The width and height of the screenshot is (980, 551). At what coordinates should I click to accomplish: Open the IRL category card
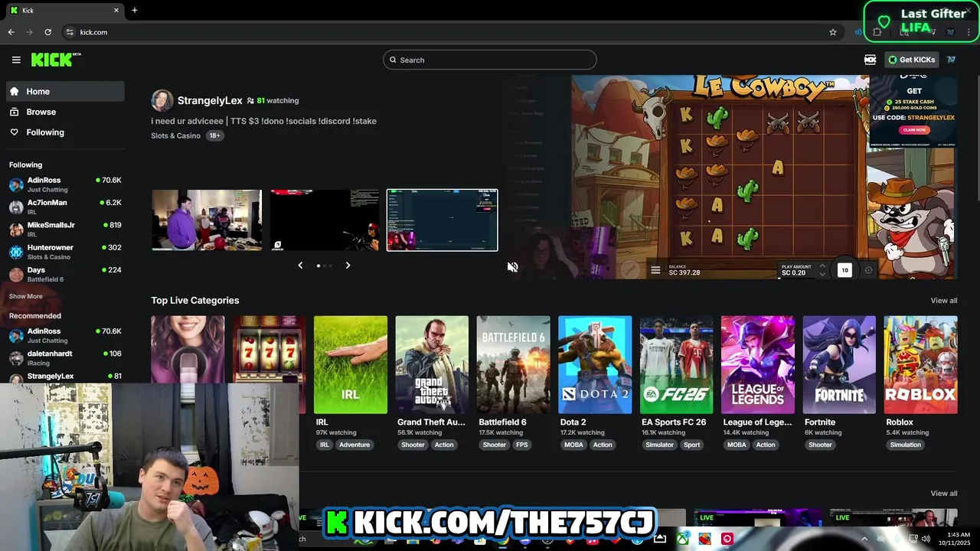tap(350, 364)
